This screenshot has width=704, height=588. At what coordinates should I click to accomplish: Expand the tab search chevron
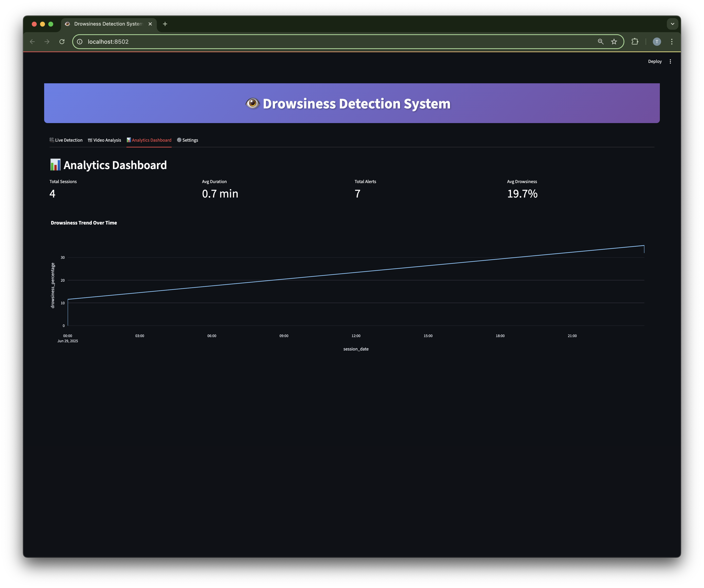click(x=672, y=24)
